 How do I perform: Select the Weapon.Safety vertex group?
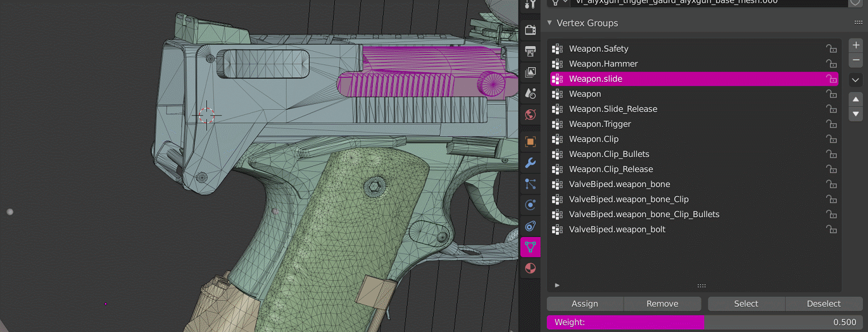tap(694, 49)
